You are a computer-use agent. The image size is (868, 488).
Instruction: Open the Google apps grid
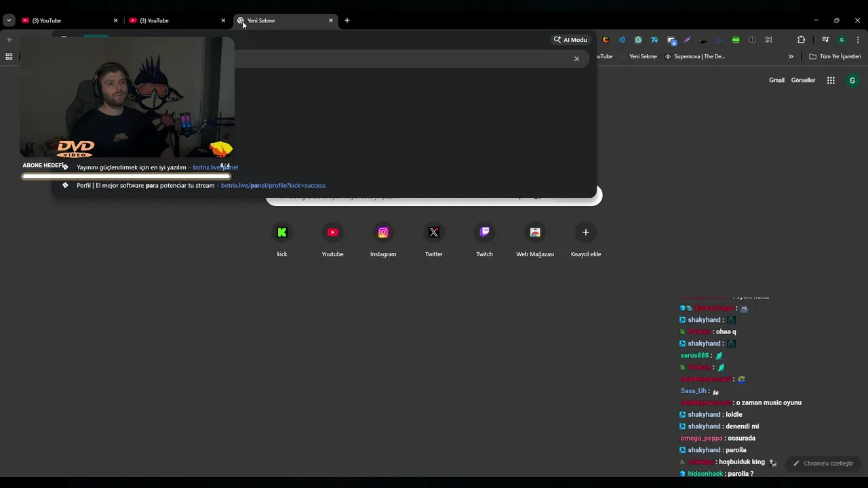click(831, 80)
